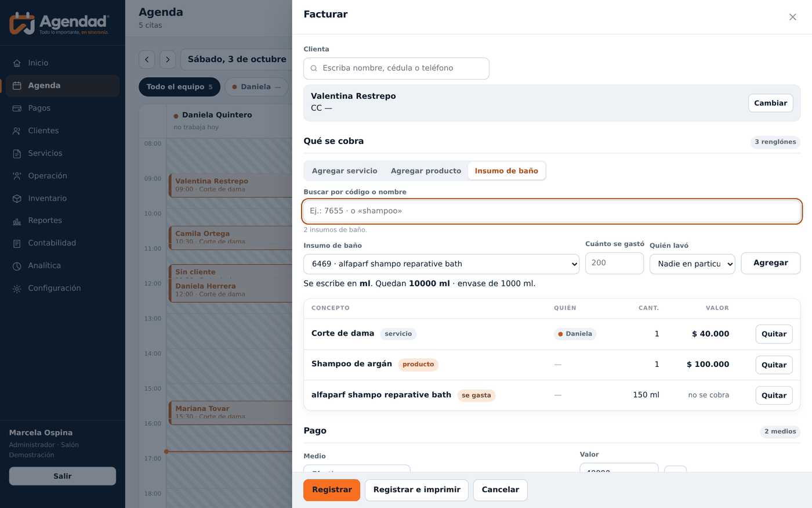Click the Buscar por código o nombre field
Screen dimensions: 812x508
[x=552, y=211]
